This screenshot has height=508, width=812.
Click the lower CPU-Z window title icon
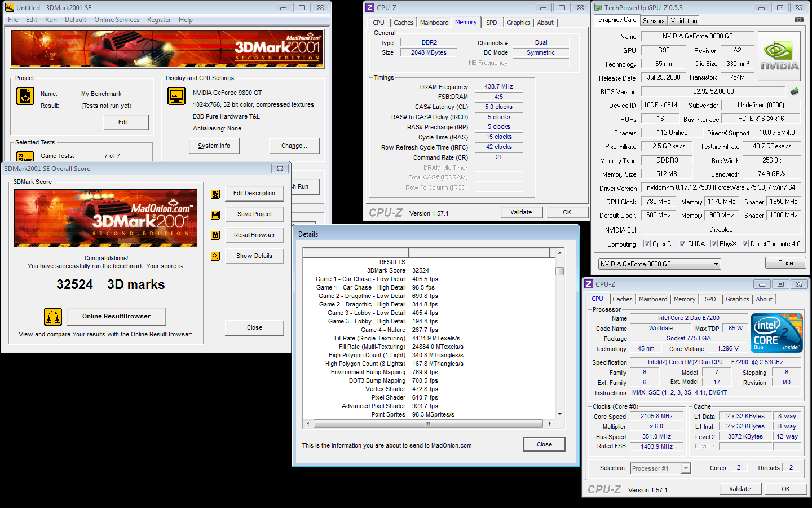(x=589, y=284)
